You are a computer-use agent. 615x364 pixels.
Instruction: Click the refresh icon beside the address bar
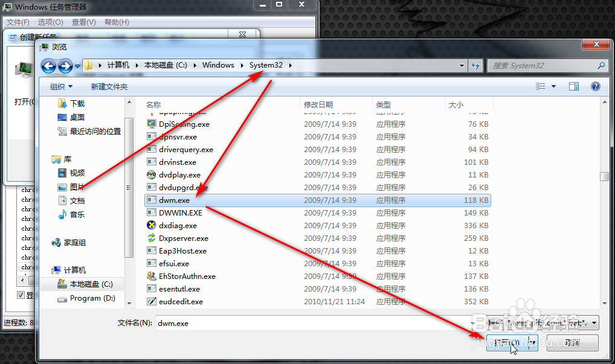pos(477,65)
